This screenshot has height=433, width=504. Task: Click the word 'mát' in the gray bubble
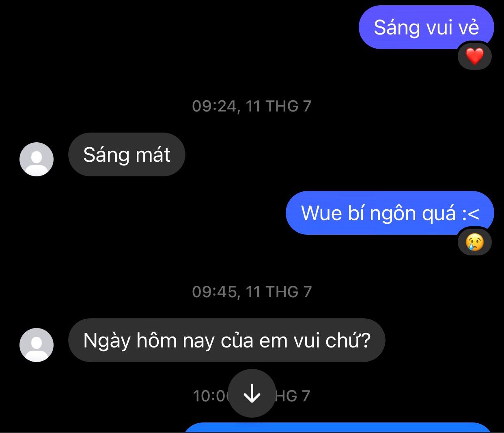[153, 155]
